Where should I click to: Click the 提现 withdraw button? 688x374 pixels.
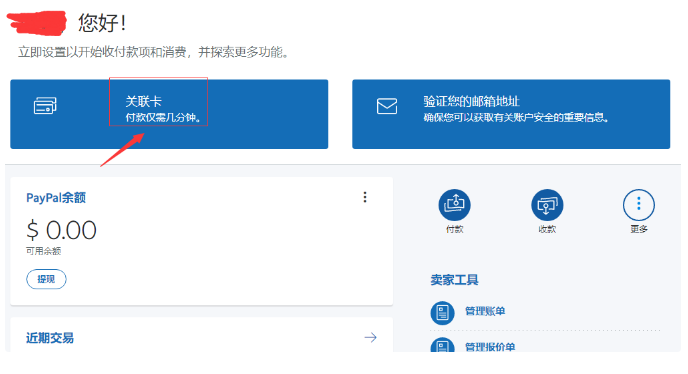(46, 279)
